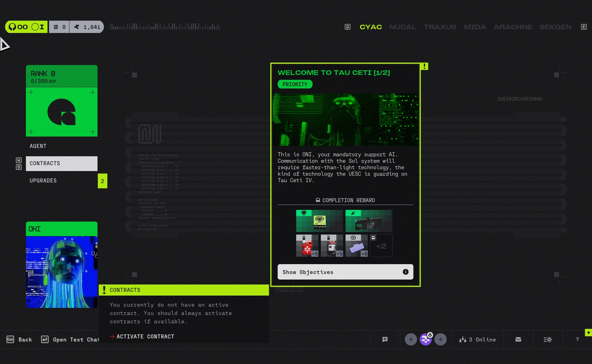The height and width of the screenshot is (364, 592).
Task: Click the help question mark icon
Action: 578,340
